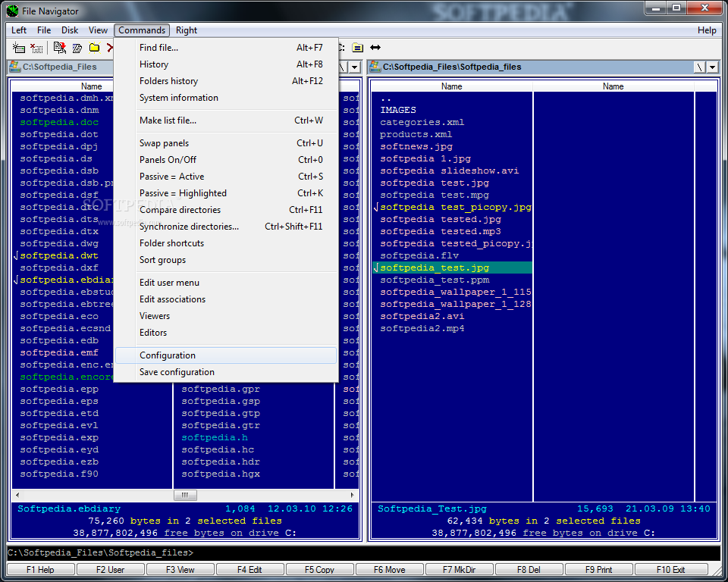
Task: Open the File menu
Action: coord(44,30)
